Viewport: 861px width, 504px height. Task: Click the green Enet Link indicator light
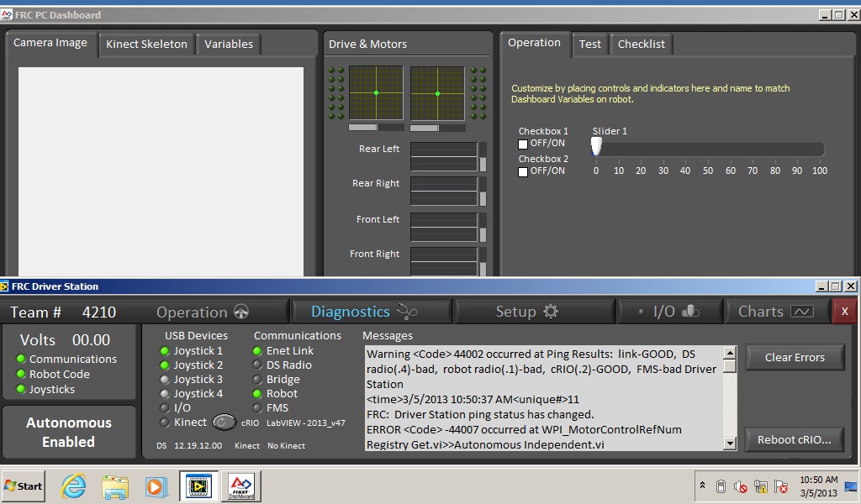coord(257,351)
